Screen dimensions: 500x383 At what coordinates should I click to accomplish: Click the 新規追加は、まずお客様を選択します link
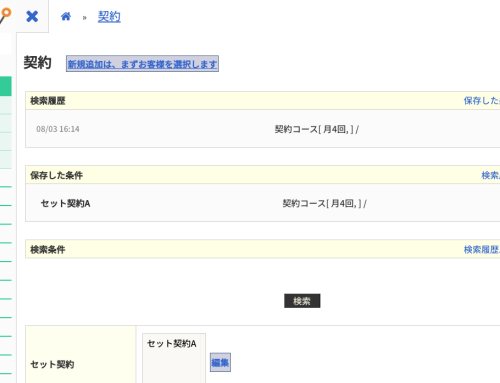point(142,64)
